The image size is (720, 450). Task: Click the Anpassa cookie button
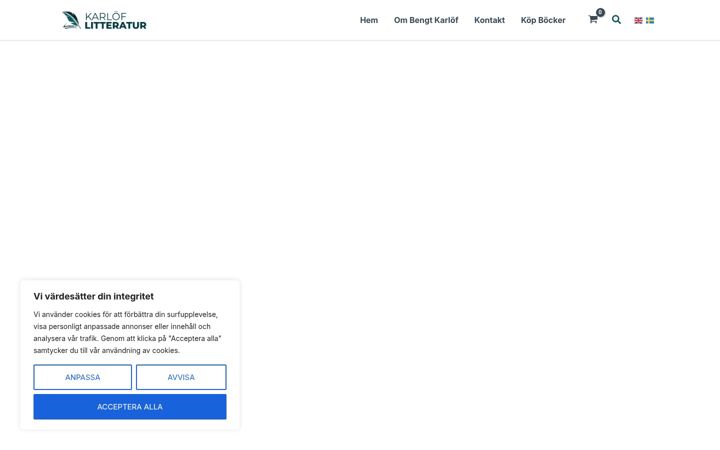[x=83, y=377]
